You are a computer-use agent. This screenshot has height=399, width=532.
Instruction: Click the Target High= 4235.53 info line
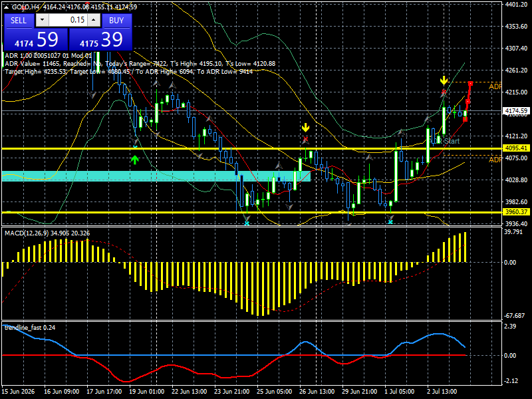pyautogui.click(x=129, y=72)
